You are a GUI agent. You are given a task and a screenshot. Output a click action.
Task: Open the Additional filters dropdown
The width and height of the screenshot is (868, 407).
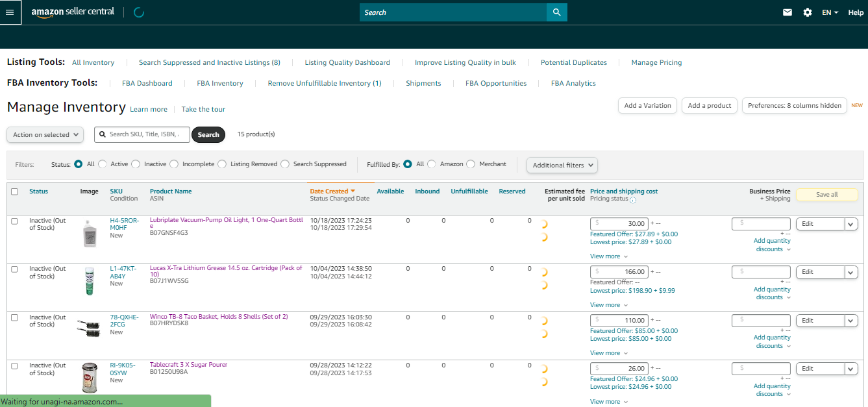coord(562,165)
